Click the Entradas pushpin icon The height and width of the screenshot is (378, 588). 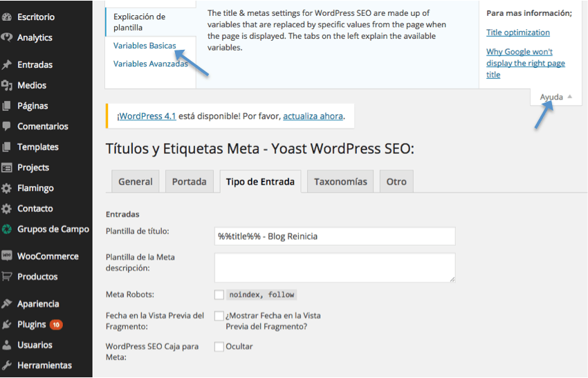[x=7, y=64]
